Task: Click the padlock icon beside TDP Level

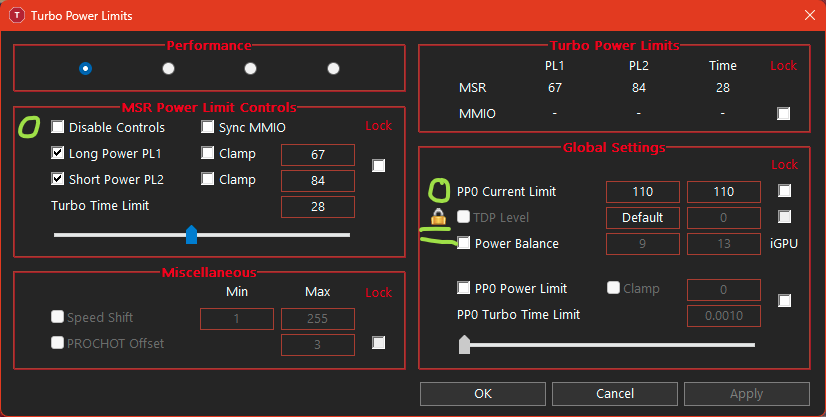Action: point(437,217)
